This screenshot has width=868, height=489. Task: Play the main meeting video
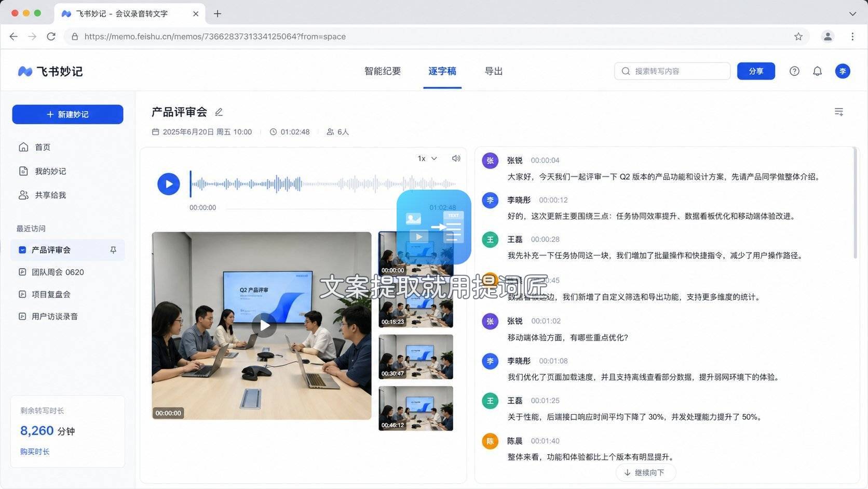(x=265, y=325)
